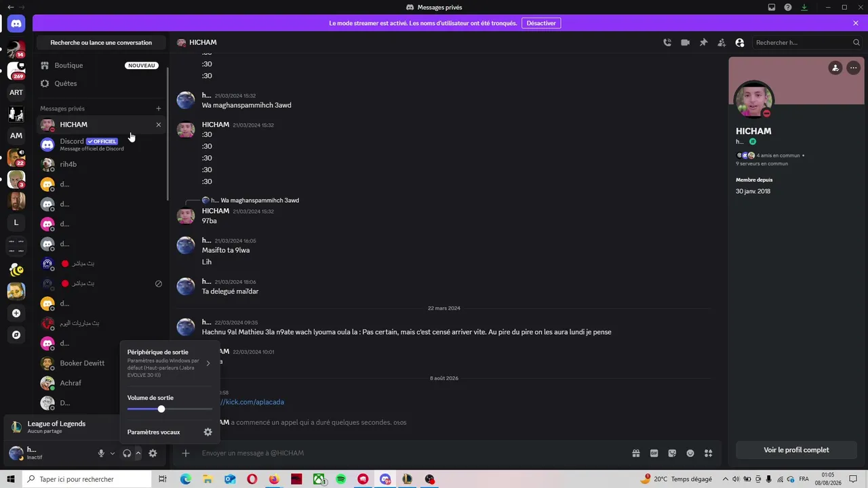Image resolution: width=868 pixels, height=488 pixels.
Task: Hide the user profile panel
Action: (x=740, y=43)
